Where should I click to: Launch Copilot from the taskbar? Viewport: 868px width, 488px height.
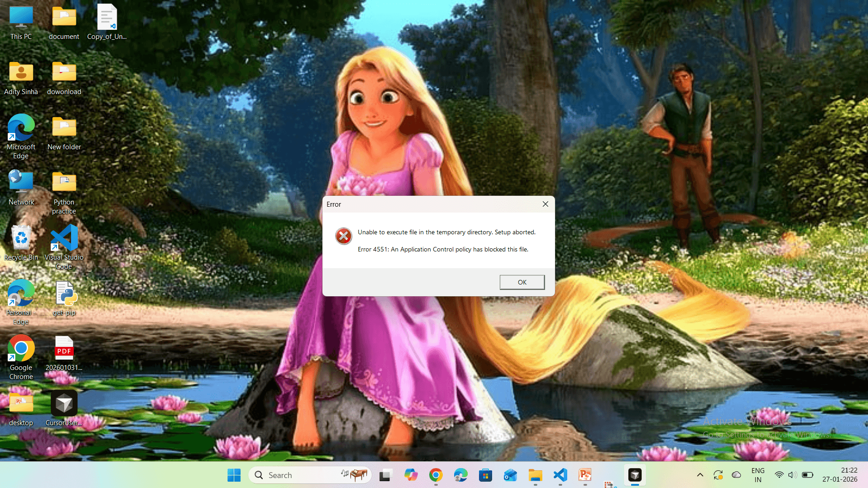(x=411, y=475)
